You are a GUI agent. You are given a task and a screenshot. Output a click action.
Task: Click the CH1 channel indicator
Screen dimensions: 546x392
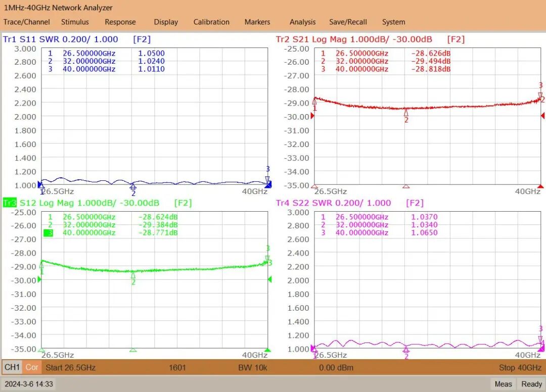pyautogui.click(x=12, y=367)
